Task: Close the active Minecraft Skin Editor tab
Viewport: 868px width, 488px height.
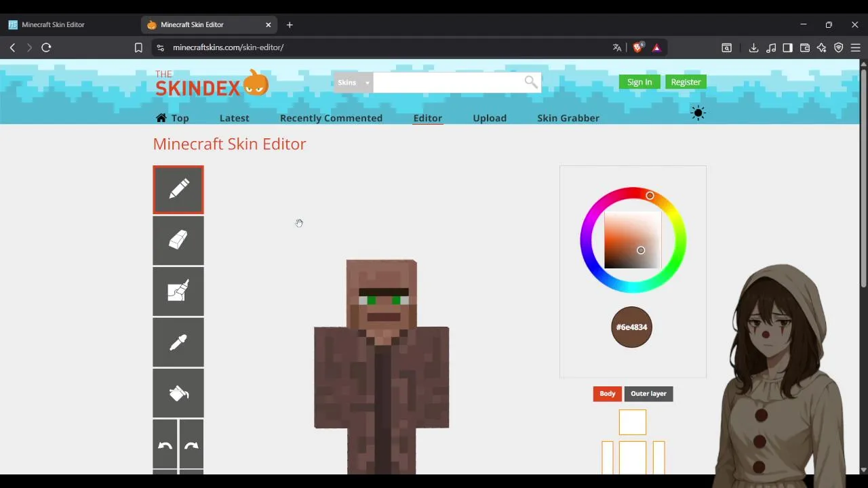Action: tap(268, 24)
